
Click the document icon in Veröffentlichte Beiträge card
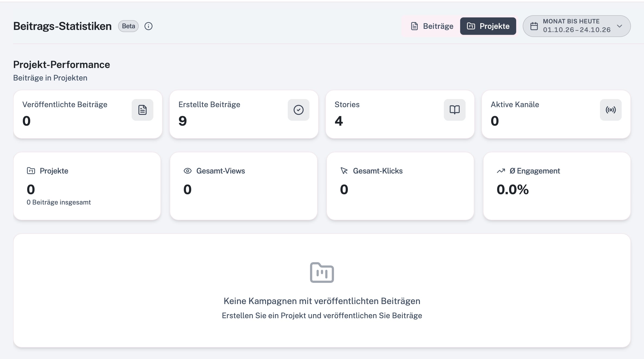point(143,110)
